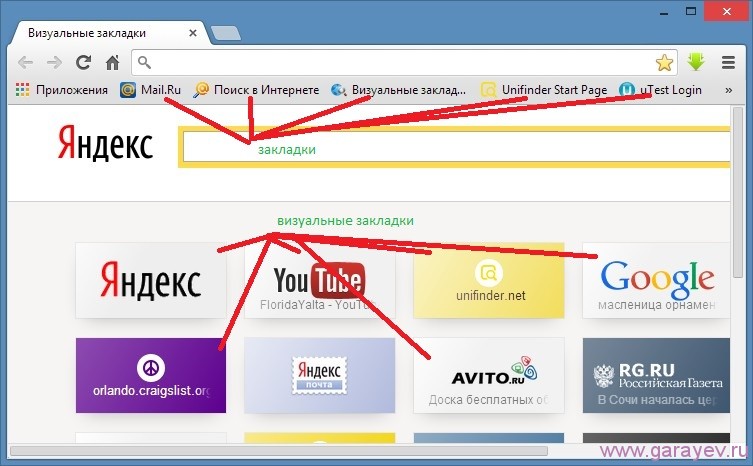Viewport: 753px width, 466px height.
Task: Open the AVITO.ru tile
Action: point(489,375)
